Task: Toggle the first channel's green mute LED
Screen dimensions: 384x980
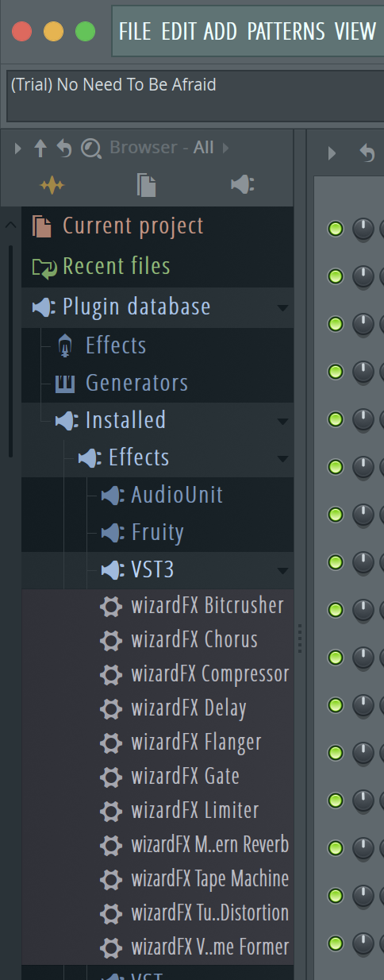Action: pos(335,229)
